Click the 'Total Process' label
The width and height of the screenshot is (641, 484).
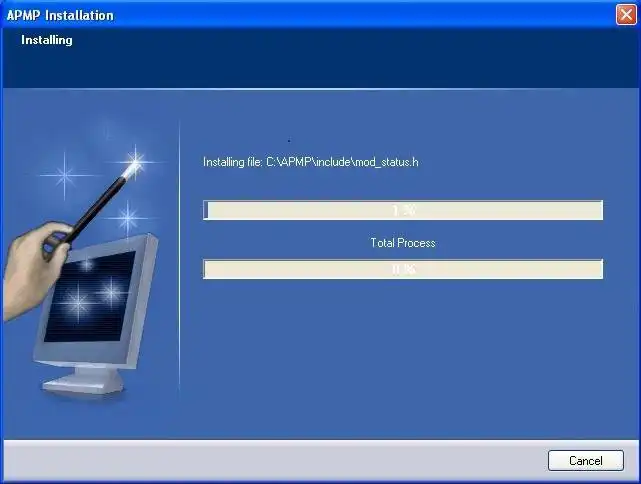pos(403,243)
